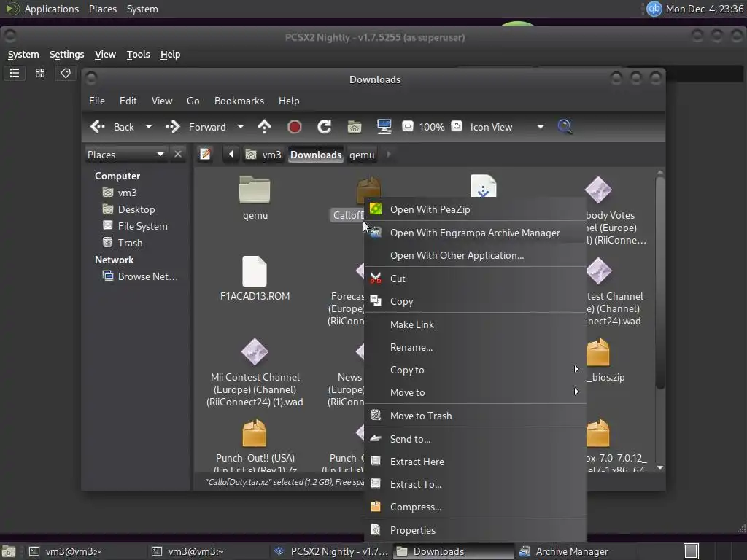Choose Extract To... in context menu
The width and height of the screenshot is (747, 560).
click(x=475, y=484)
